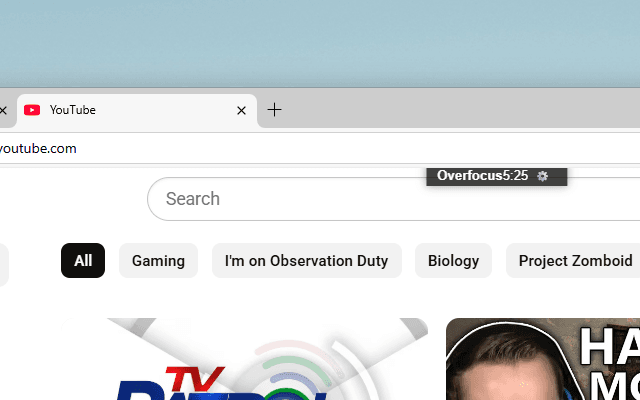Switch to the YouTube tab
640x400 pixels.
(x=137, y=110)
